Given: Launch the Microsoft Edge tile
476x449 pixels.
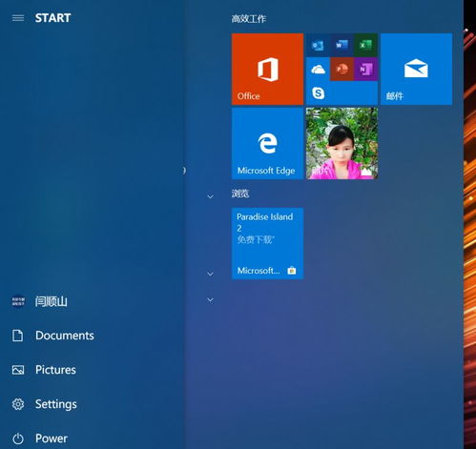Looking at the screenshot, I should point(267,143).
